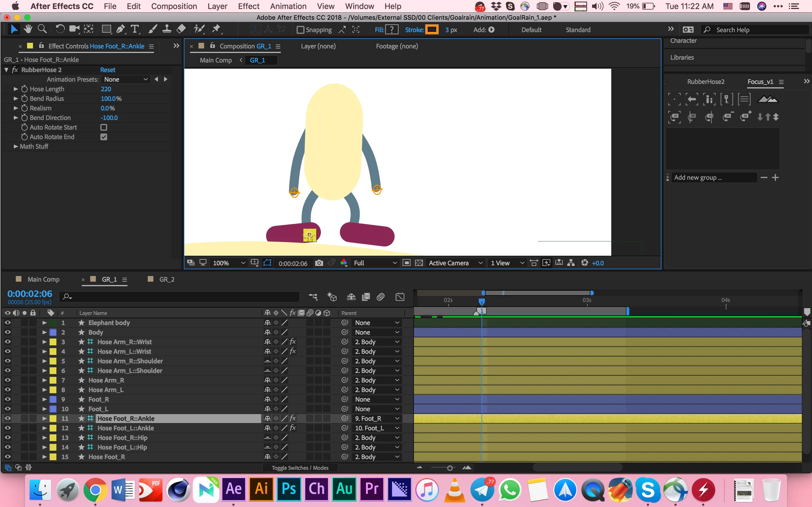Uncheck the Auto Rotate End checkbox

tap(104, 137)
